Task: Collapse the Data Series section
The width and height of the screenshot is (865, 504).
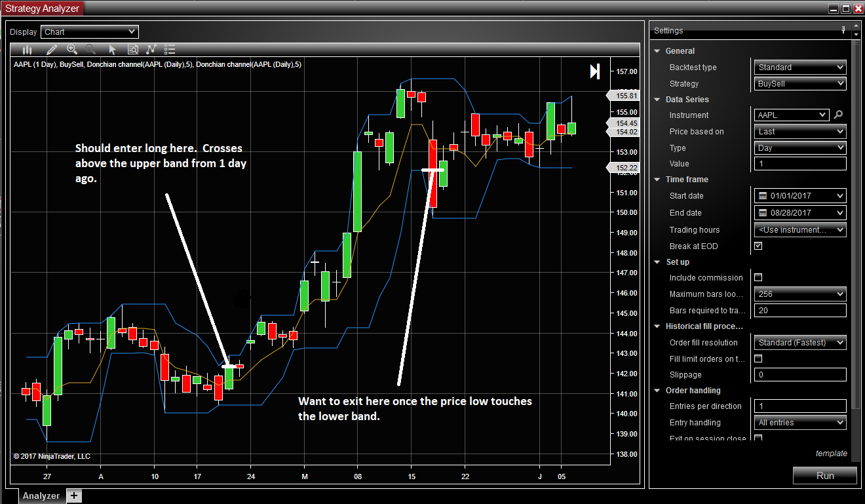Action: [x=657, y=100]
